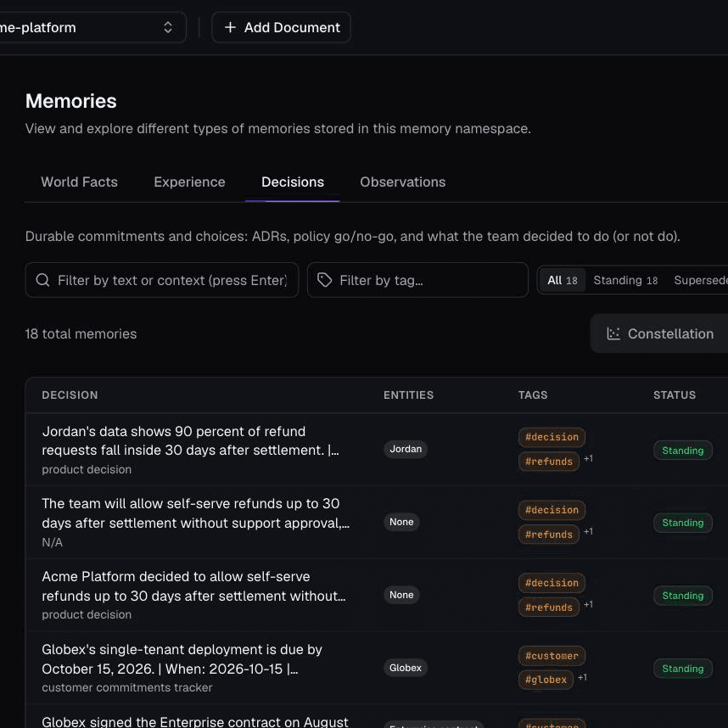Open the Observations tab

pyautogui.click(x=402, y=182)
